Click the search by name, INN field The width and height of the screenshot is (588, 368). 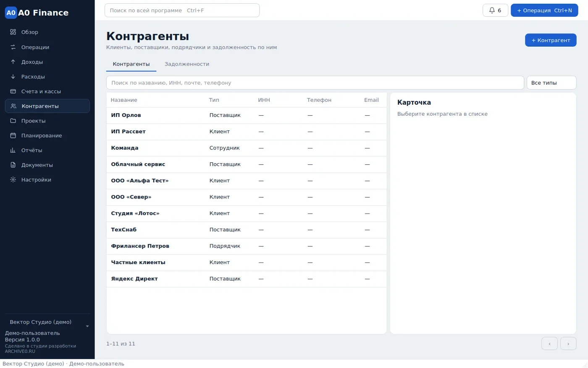coord(315,83)
